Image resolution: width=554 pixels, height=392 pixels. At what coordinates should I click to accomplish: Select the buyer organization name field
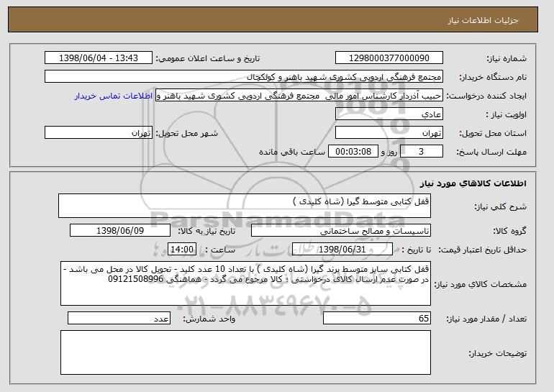pos(244,77)
